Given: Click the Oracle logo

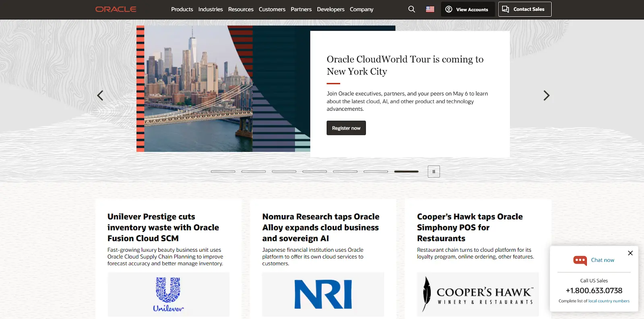Looking at the screenshot, I should tap(116, 9).
